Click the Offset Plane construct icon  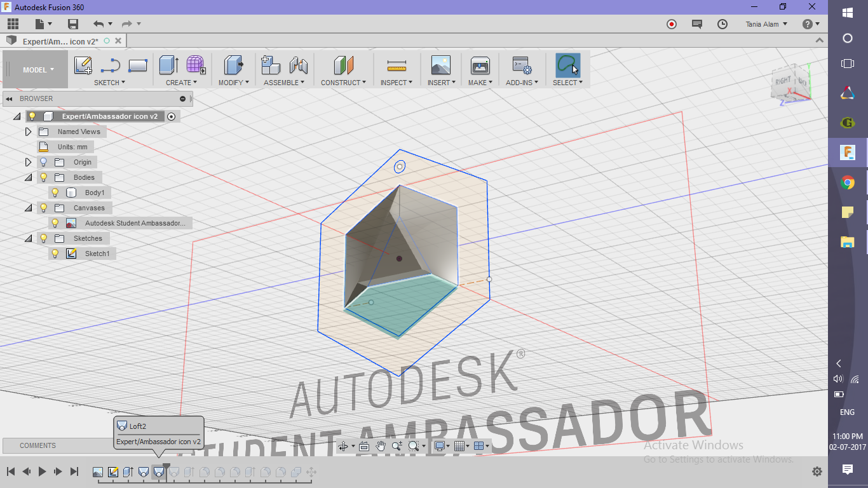343,65
